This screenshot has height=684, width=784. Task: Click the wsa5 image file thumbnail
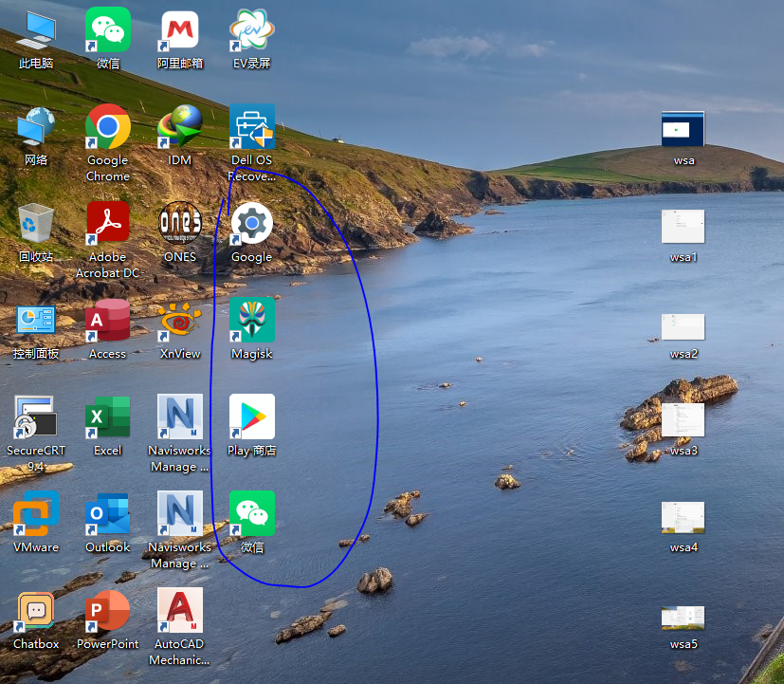click(x=683, y=619)
